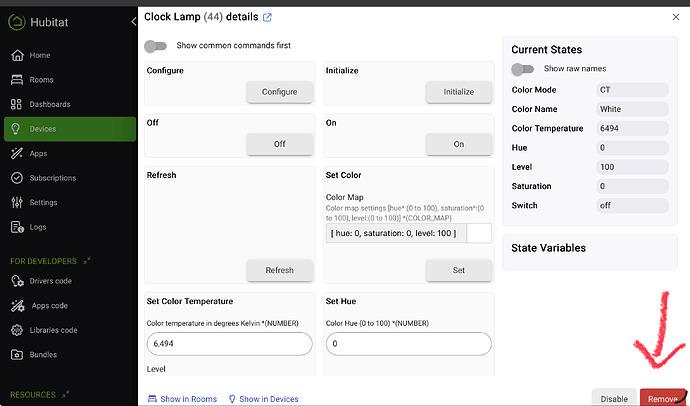Open Bundles folder icon
The image size is (690, 406).
(x=17, y=355)
